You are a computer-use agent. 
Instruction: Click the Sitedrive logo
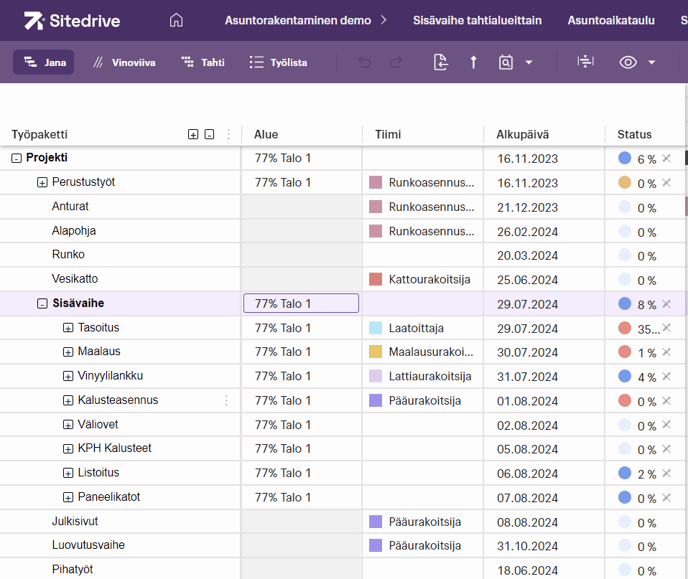click(x=72, y=21)
